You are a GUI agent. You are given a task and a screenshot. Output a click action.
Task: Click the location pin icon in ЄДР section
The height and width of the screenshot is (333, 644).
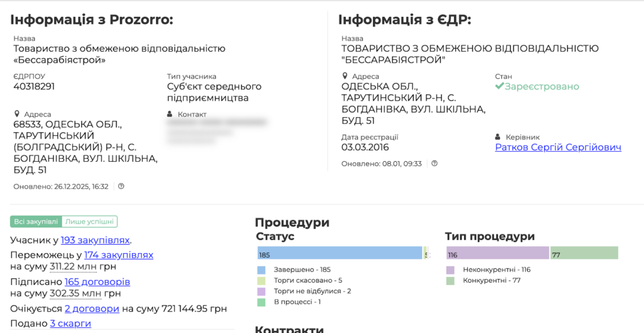point(345,76)
